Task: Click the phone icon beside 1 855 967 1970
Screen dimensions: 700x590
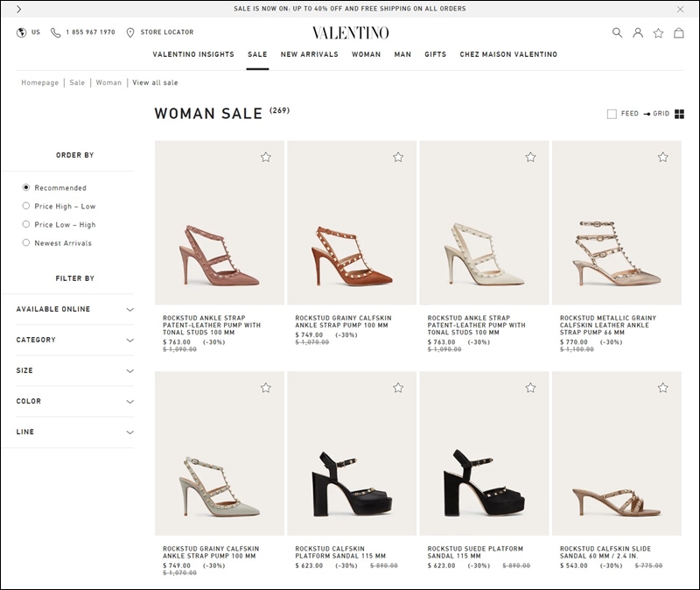Action: pyautogui.click(x=55, y=32)
